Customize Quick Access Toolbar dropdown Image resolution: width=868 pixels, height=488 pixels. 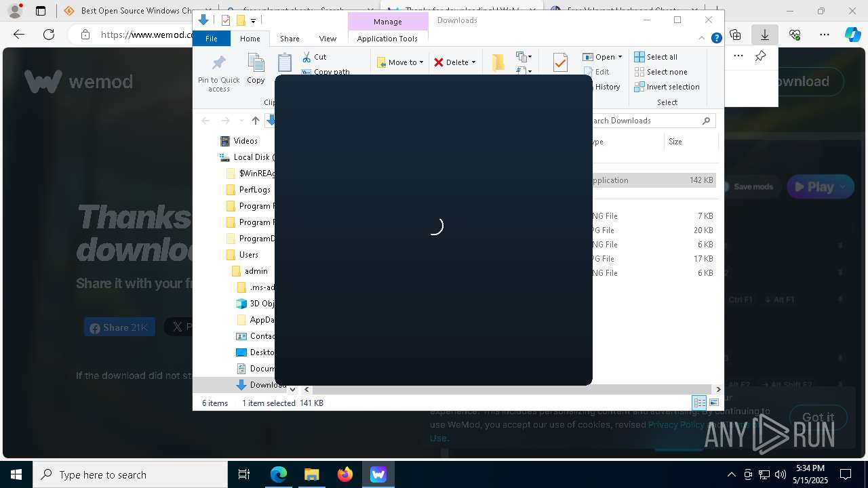pos(253,21)
